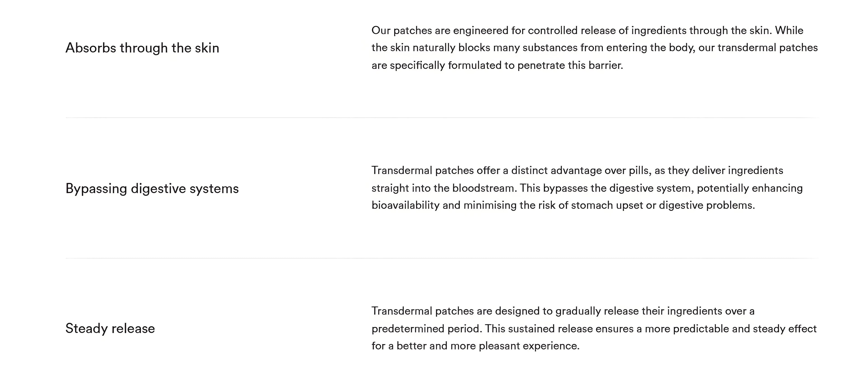This screenshot has height=387, width=868.
Task: Click the "Steady release" heading
Action: click(110, 329)
